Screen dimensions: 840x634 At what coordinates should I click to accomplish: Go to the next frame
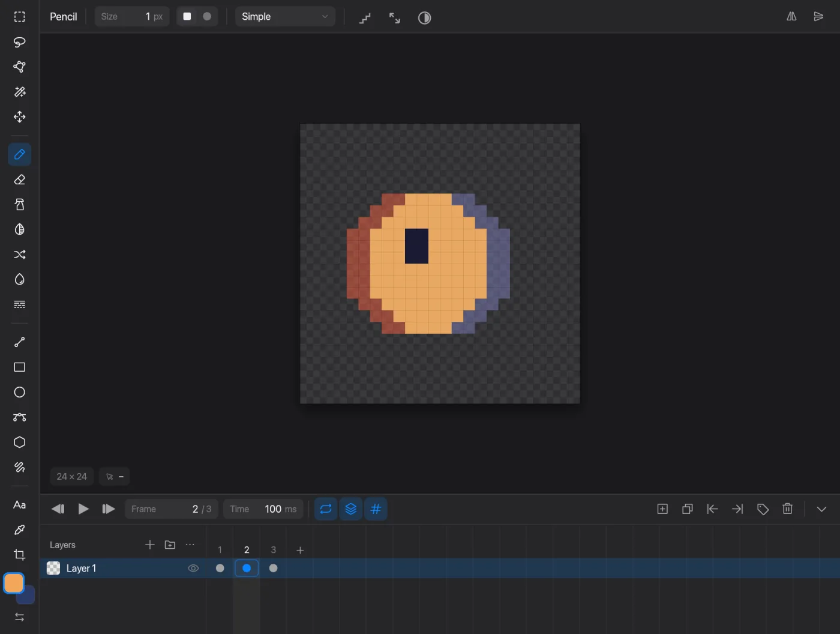[x=109, y=509]
